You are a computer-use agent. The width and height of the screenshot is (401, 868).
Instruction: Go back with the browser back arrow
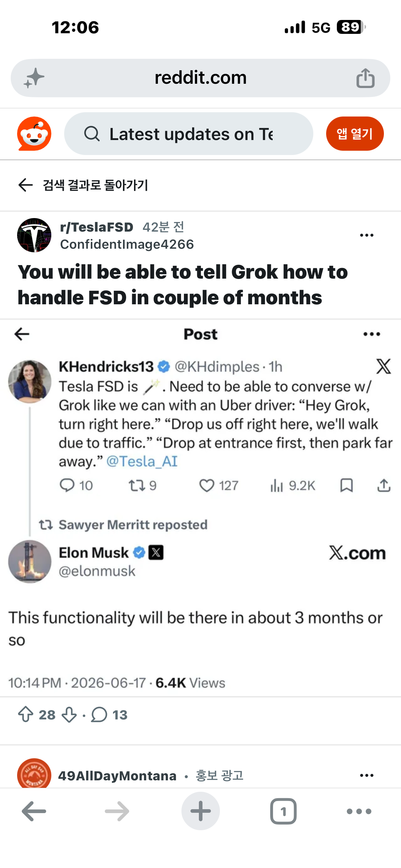click(34, 811)
